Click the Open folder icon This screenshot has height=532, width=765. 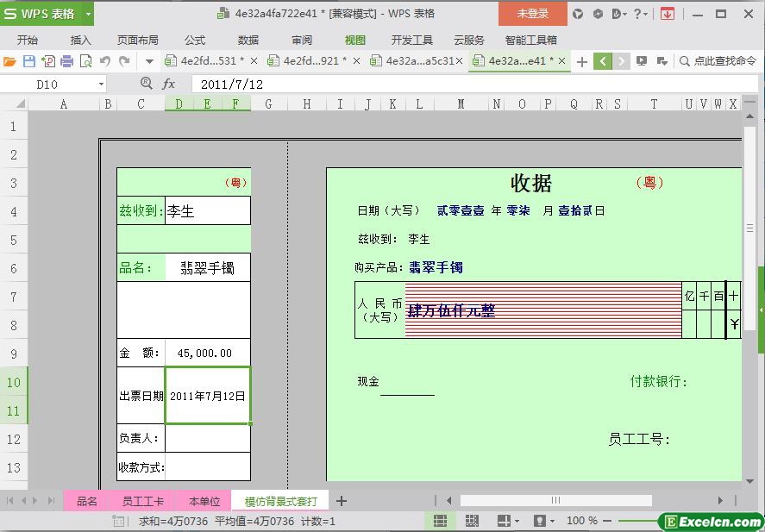9,61
